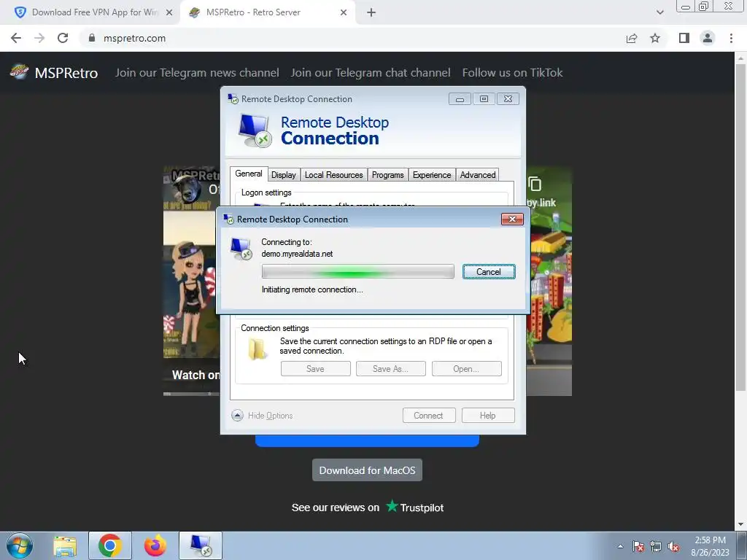747x560 pixels.
Task: Collapse with Hide Options arrow
Action: [237, 415]
